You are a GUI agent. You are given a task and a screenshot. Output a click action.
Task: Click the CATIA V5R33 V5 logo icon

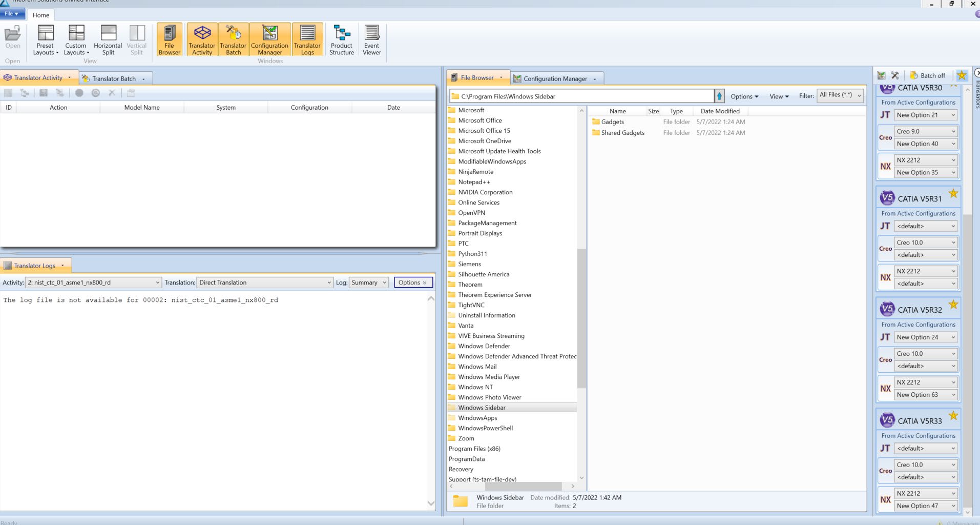(x=887, y=420)
